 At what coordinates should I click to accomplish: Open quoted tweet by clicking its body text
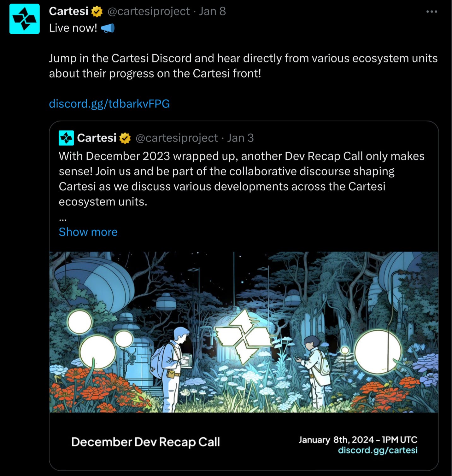click(x=242, y=179)
